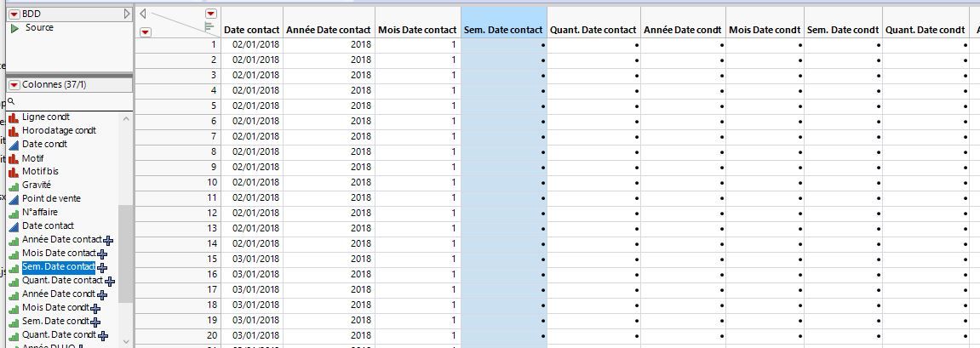Screen dimensions: 980x348
Task: Open the Colonnes panel red triangle menu
Action: pyautogui.click(x=14, y=84)
